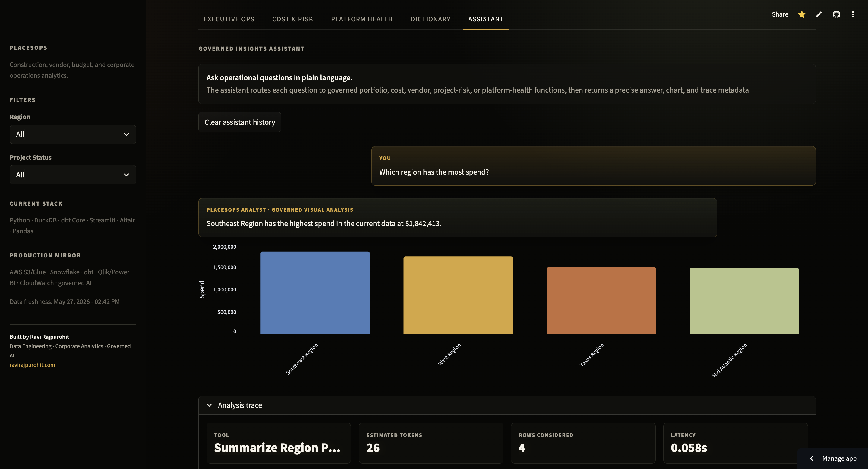Click 'Built by Ravi Rajpurohit' text
Viewport: 868px width, 469px height.
coord(39,337)
